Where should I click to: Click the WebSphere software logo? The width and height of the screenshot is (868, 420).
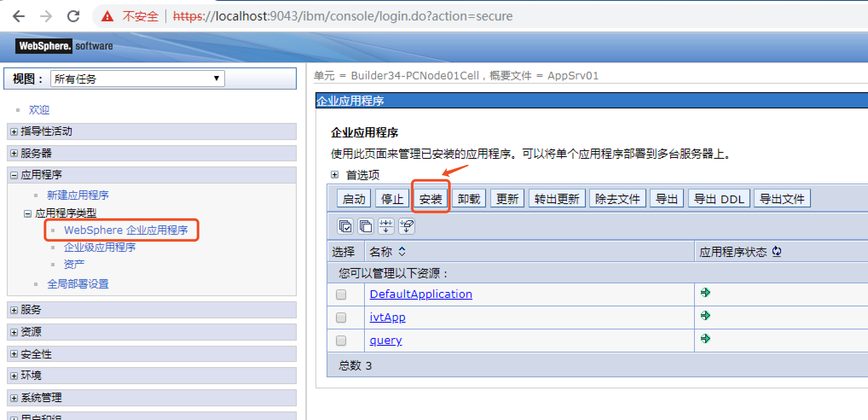65,46
